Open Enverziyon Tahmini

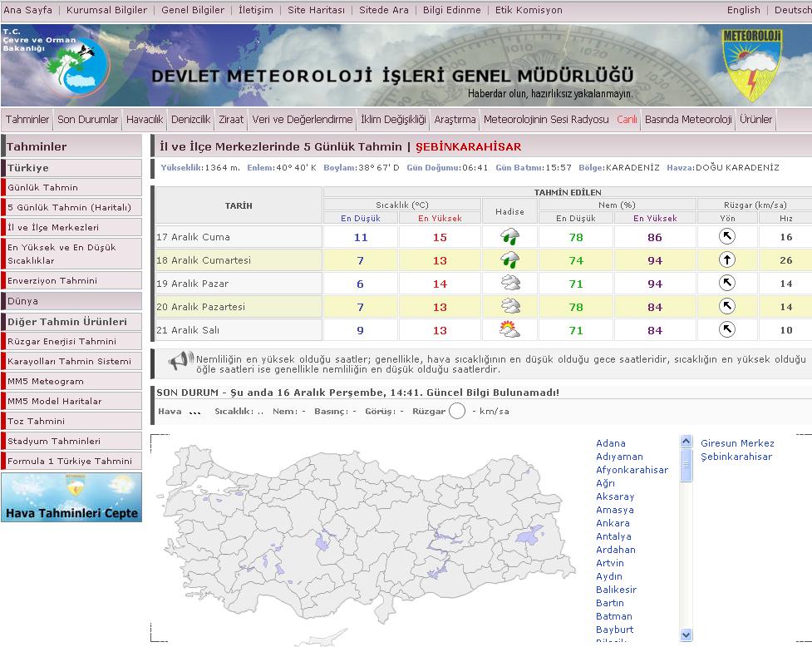click(71, 281)
